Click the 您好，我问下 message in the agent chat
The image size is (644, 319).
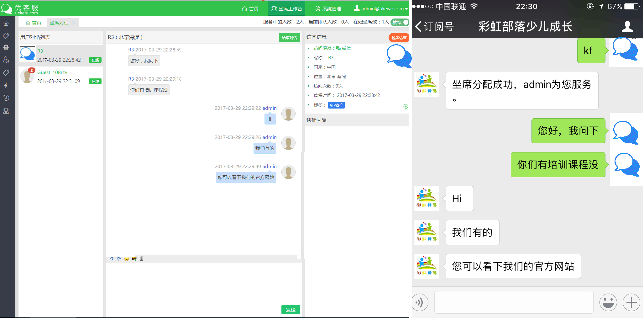(x=144, y=61)
